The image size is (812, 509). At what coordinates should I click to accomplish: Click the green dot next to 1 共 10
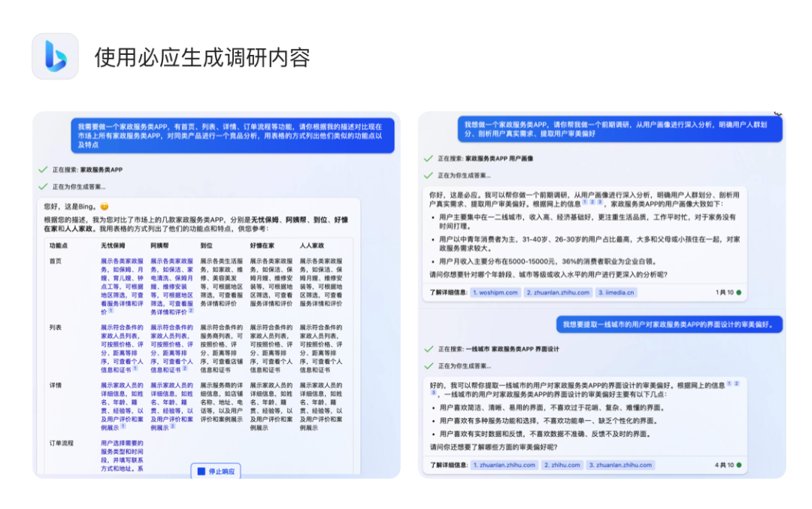[x=738, y=292]
